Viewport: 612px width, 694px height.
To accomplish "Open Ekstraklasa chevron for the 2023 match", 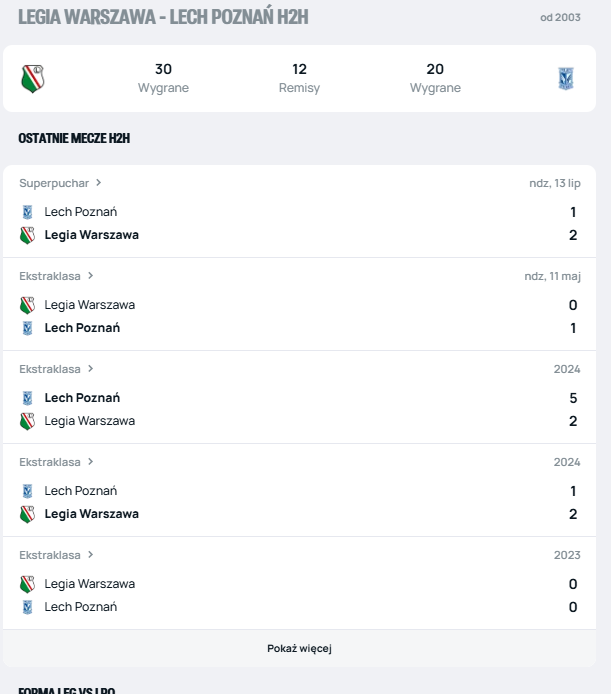I will tap(91, 555).
